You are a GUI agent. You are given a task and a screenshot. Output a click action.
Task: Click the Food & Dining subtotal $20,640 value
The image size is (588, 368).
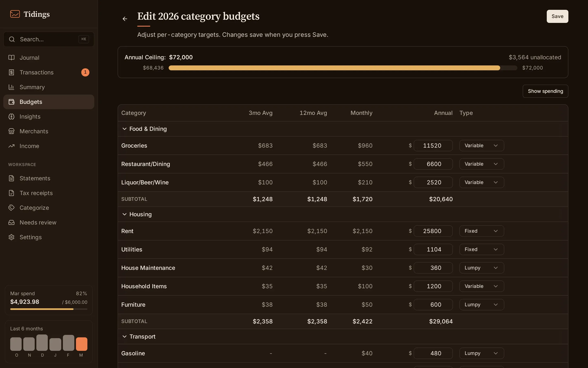pos(441,199)
